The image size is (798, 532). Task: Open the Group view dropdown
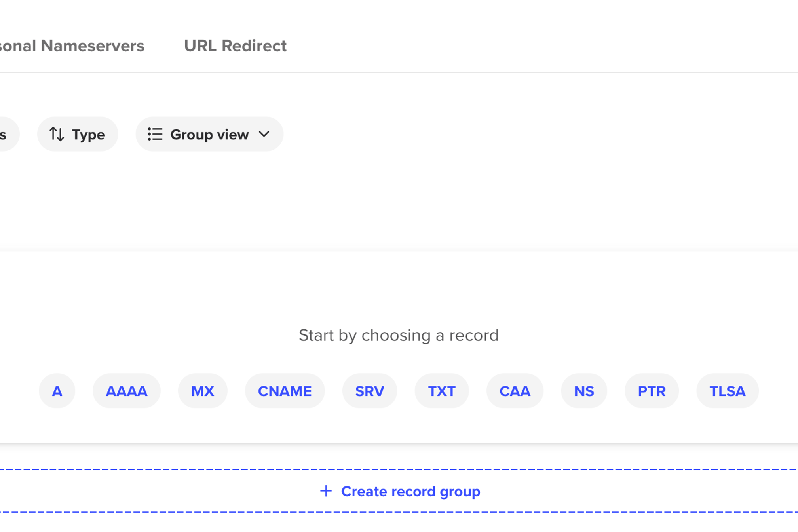pyautogui.click(x=209, y=134)
